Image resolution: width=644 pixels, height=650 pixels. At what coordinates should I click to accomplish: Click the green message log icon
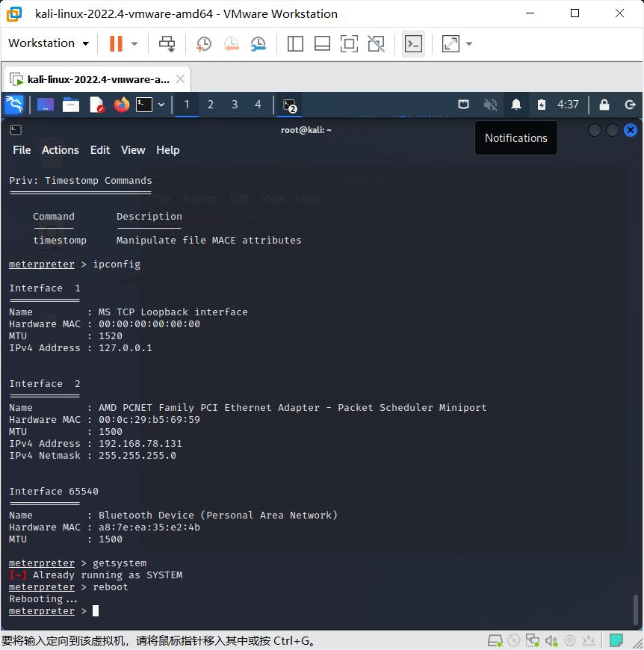point(616,640)
